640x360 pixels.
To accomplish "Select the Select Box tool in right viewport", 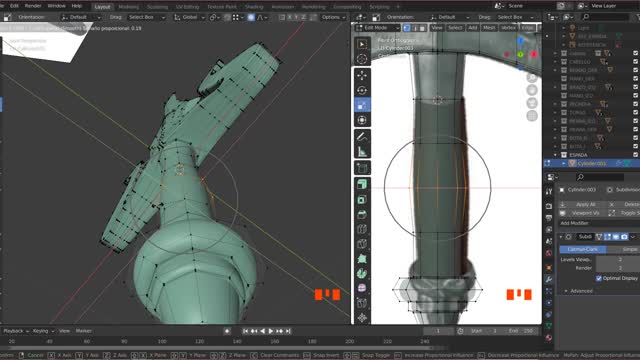I will [362, 44].
